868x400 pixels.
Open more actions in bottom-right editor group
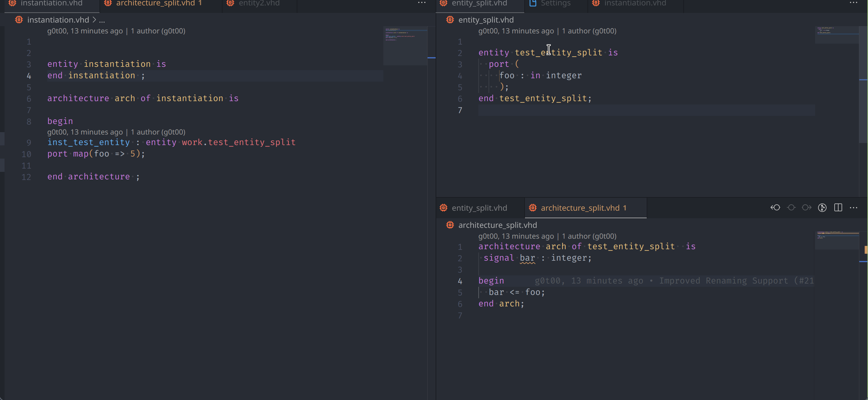coord(854,208)
